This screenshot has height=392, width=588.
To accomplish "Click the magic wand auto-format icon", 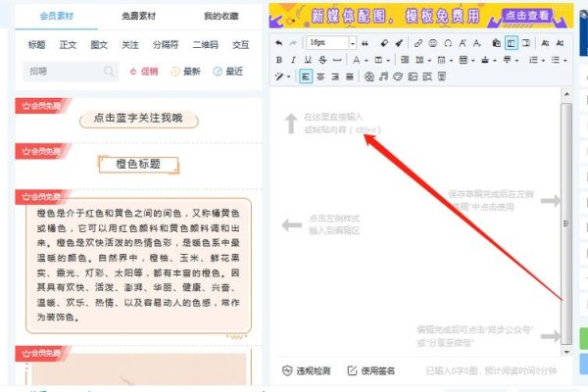I will [x=279, y=76].
